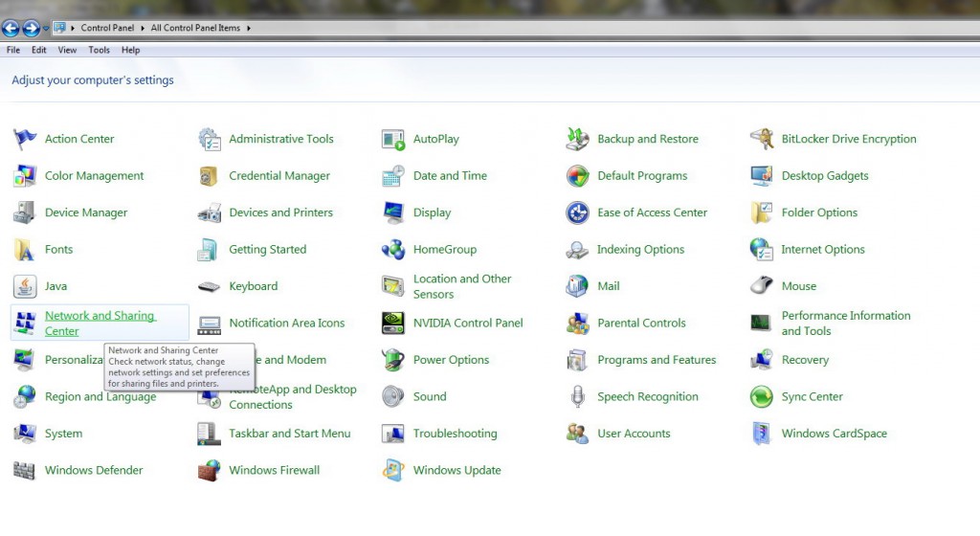
Task: Click the Windows Update icon
Action: pos(393,470)
